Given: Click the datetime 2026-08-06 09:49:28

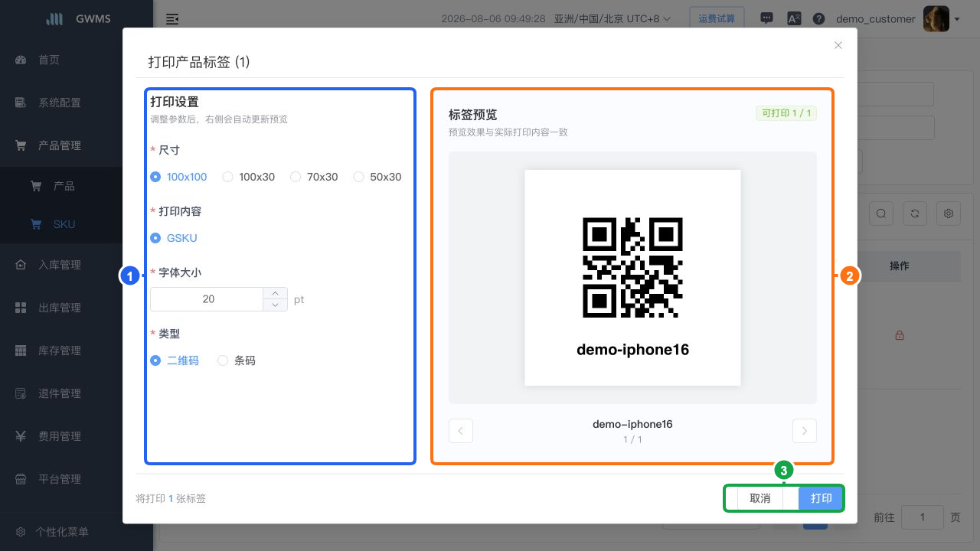Looking at the screenshot, I should pyautogui.click(x=493, y=18).
